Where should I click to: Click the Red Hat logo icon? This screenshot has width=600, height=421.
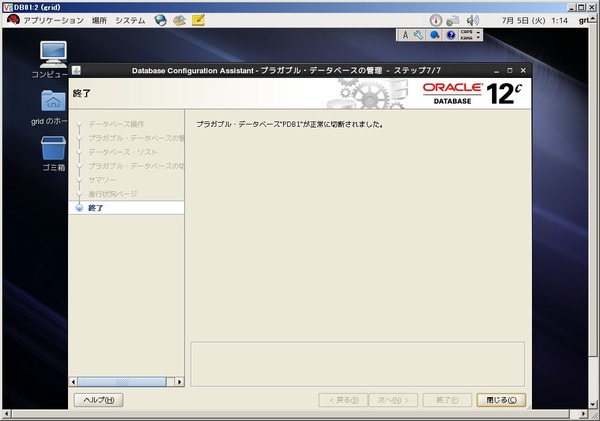click(x=13, y=20)
